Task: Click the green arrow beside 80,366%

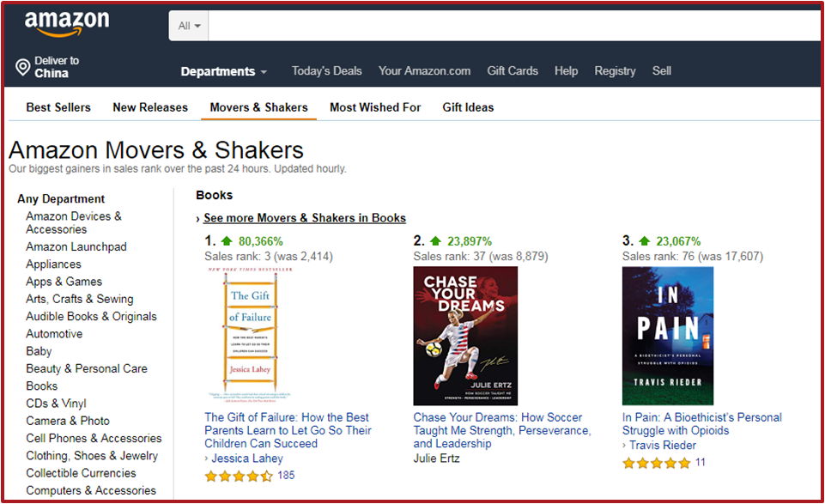Action: pyautogui.click(x=226, y=241)
